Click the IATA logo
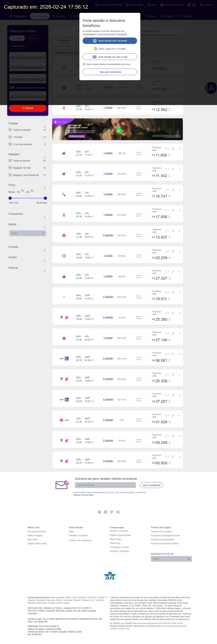The image size is (217, 644). [x=110, y=576]
